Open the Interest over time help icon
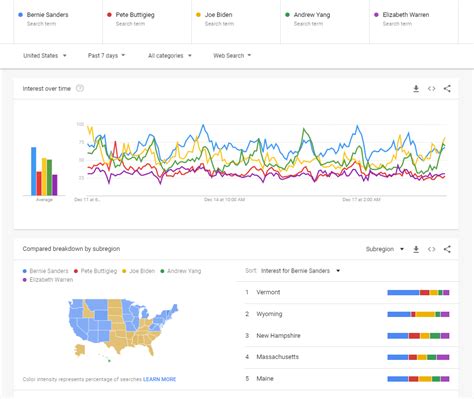 [x=80, y=88]
